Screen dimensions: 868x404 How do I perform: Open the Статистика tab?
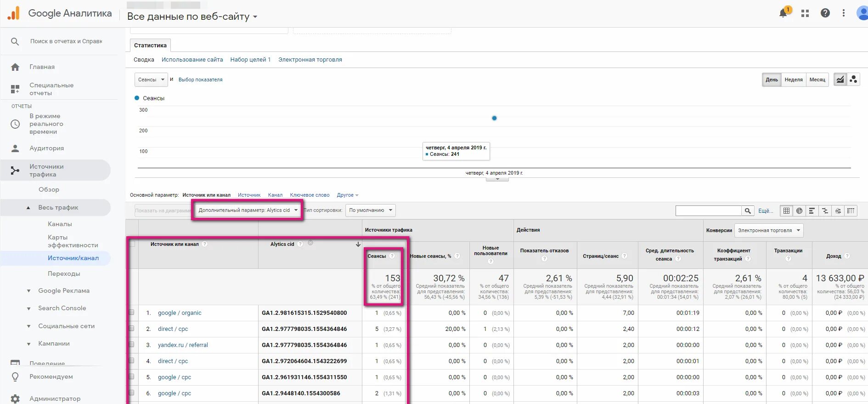(x=150, y=45)
